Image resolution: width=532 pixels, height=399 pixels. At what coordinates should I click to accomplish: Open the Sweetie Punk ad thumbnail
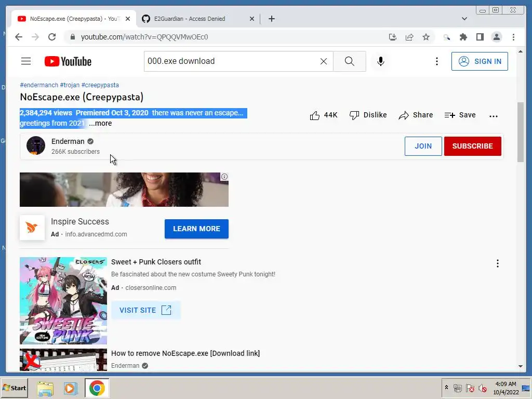coord(63,301)
